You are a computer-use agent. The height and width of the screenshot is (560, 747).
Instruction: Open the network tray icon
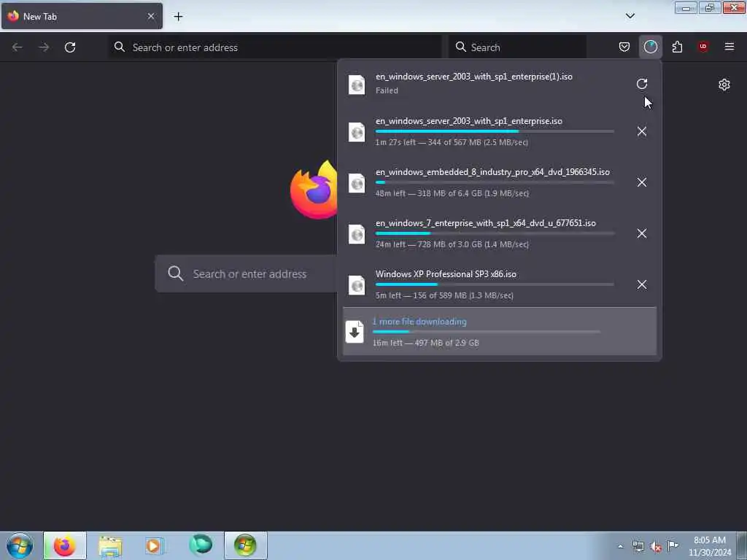(638, 546)
